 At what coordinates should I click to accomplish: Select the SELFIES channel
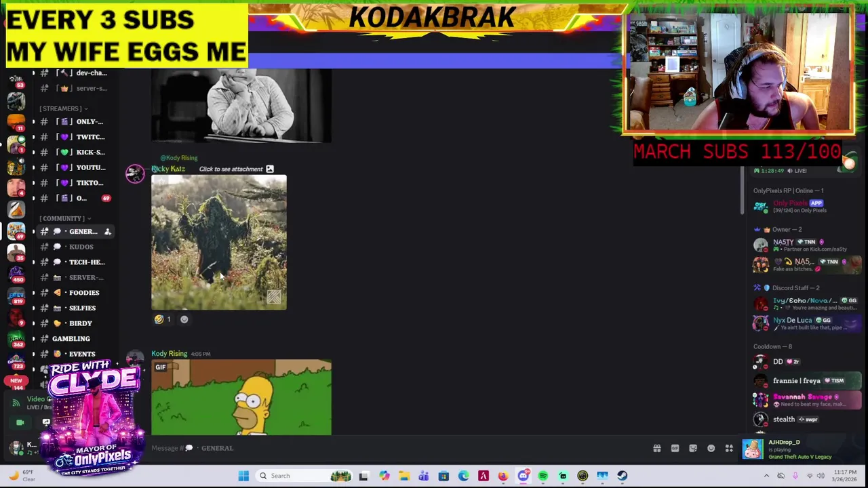tap(76, 308)
